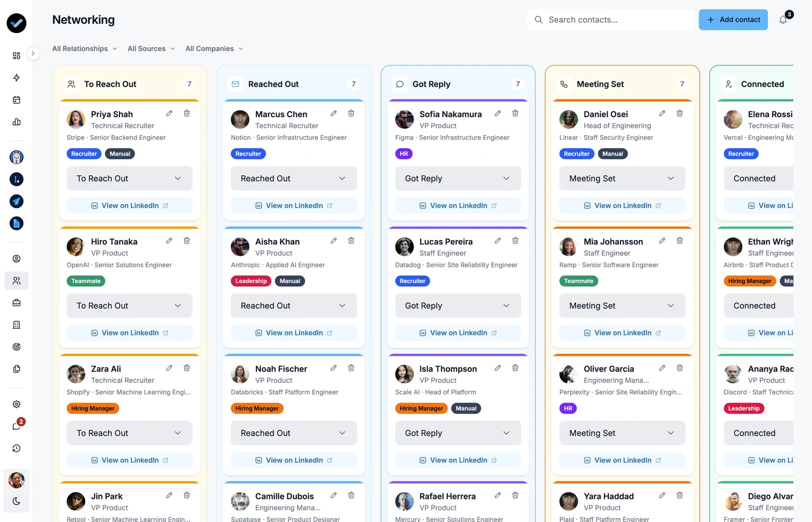Screen dimensions: 812x522
Task: Open the calendar icon in sidebar
Action: 16,100
